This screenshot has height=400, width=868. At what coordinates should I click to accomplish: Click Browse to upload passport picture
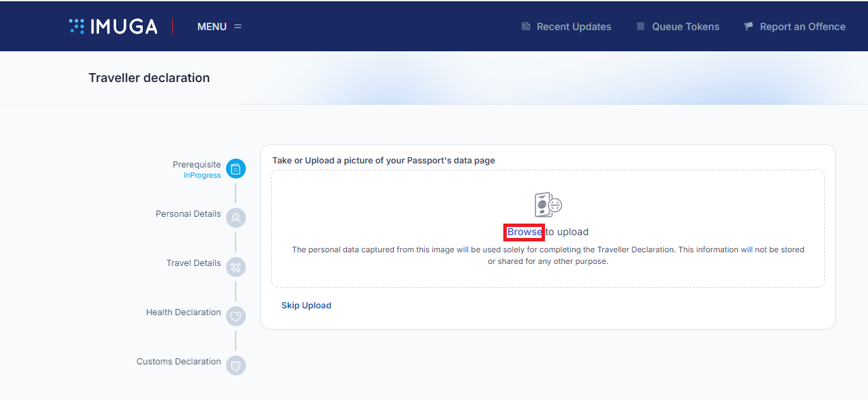click(524, 232)
